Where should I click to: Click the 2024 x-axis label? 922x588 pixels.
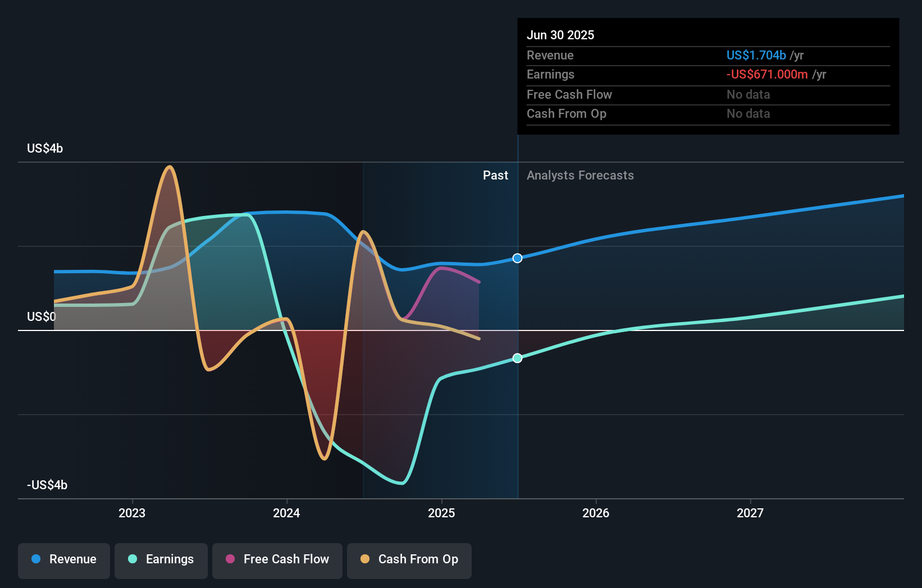coord(286,513)
